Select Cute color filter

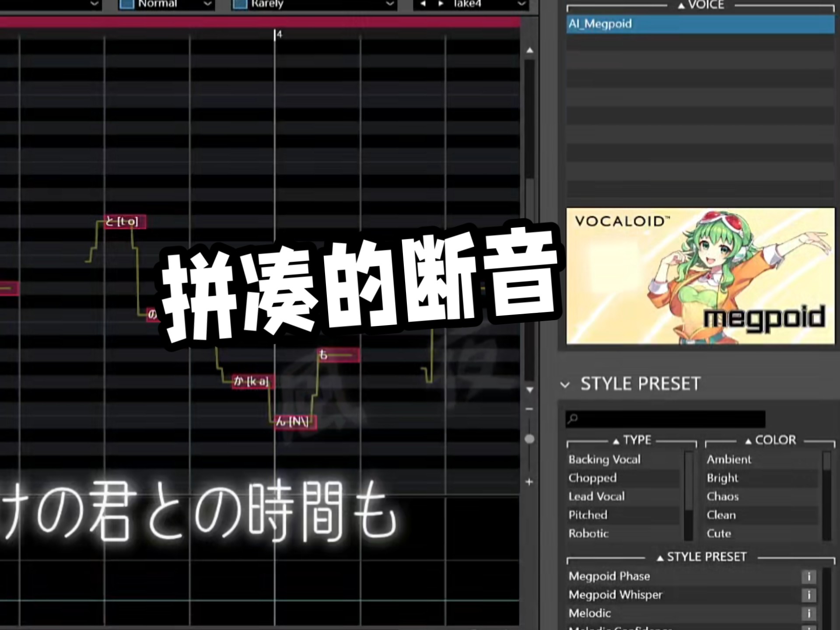click(762, 534)
